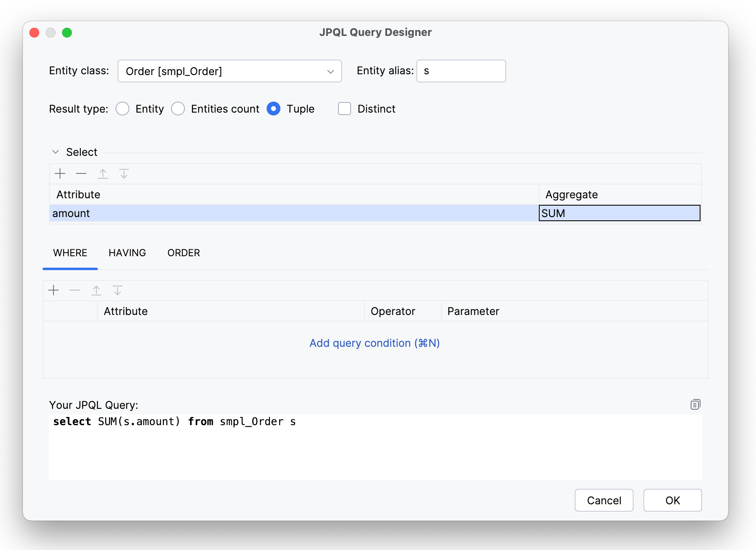Move selected Select attribute up

pyautogui.click(x=103, y=174)
